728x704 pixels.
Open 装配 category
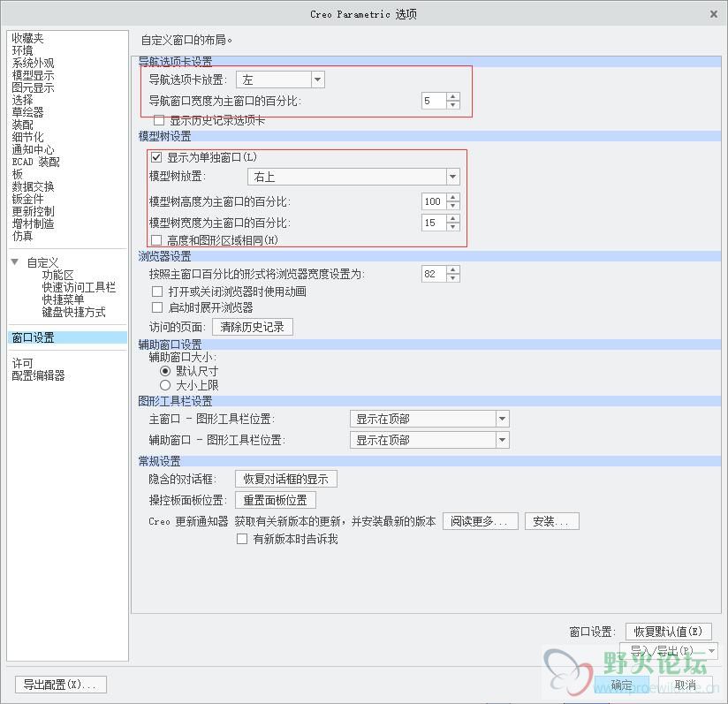click(22, 125)
